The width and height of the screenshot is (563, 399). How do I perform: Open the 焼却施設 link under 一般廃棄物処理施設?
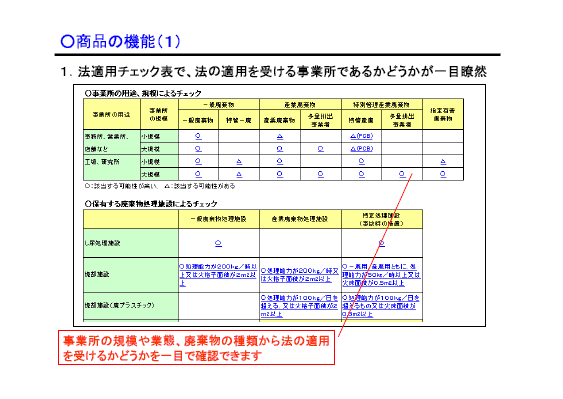coord(218,275)
